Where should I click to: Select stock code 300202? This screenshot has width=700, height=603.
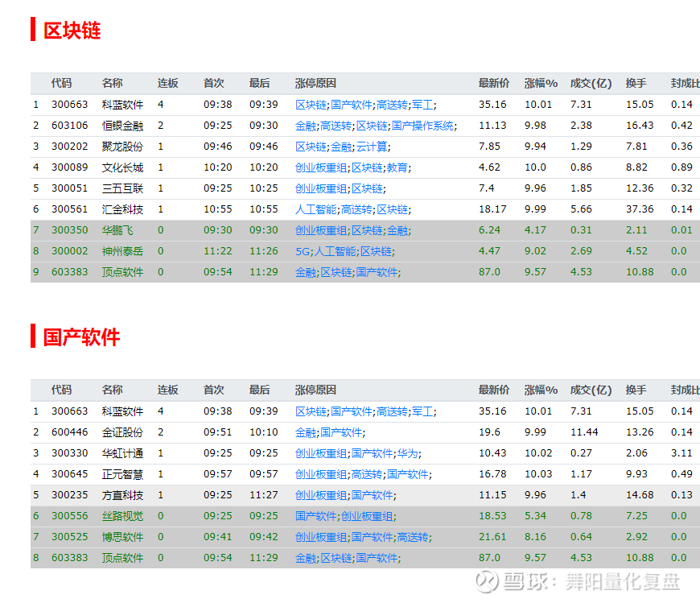point(70,147)
